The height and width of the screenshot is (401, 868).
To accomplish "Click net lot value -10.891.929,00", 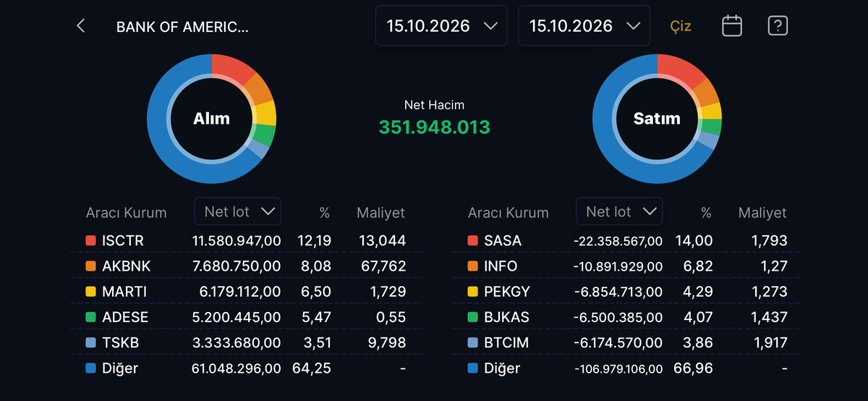I will coord(618,266).
